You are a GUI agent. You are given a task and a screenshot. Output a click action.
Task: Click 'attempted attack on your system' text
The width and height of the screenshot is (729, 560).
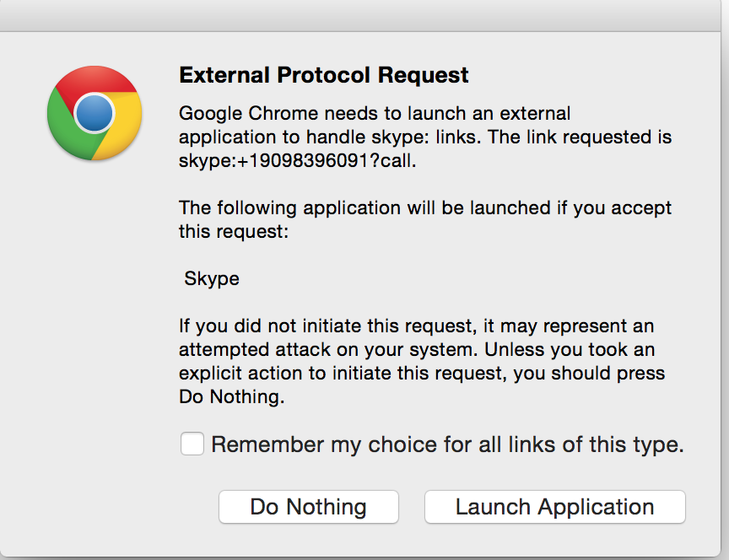(417, 349)
